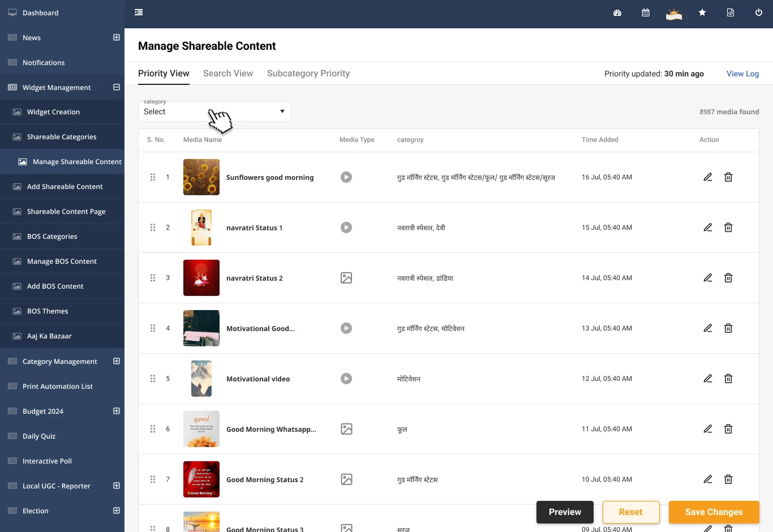Open the dashboard gauge icon in top bar
Viewport: 773px width, 532px height.
point(617,12)
